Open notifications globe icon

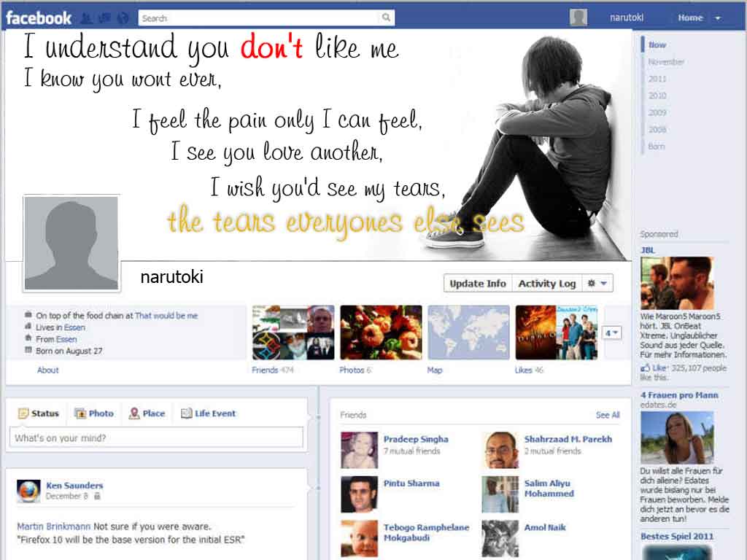pos(123,18)
